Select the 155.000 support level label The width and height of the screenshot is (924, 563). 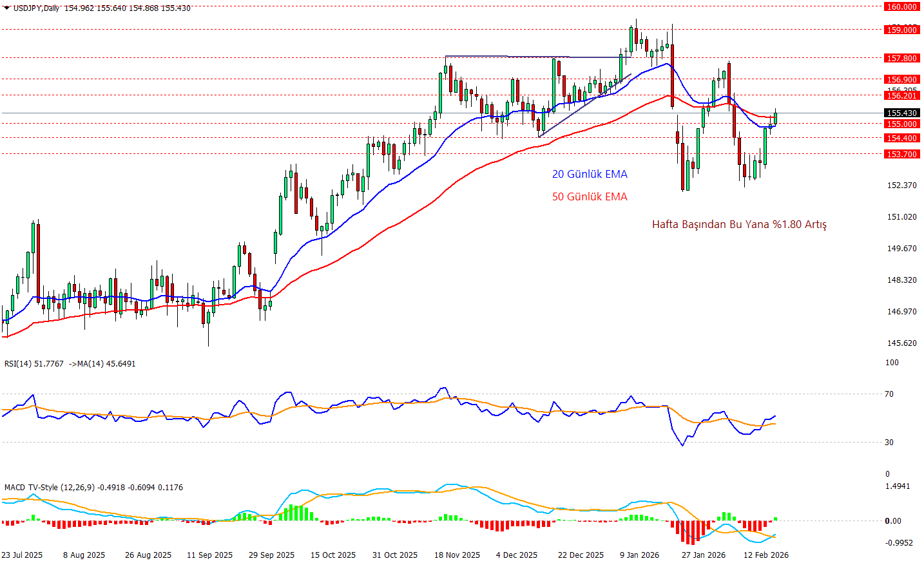(x=901, y=124)
